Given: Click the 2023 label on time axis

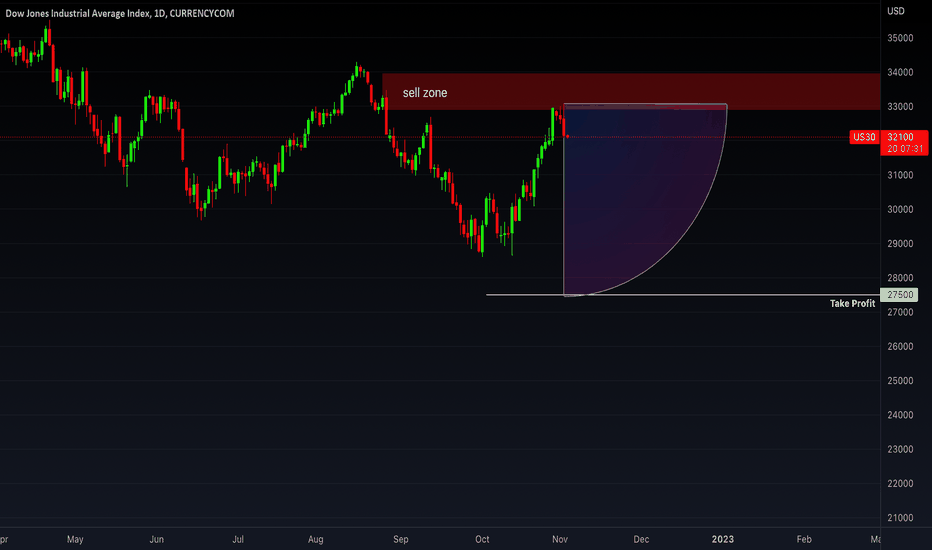Looking at the screenshot, I should pos(723,539).
